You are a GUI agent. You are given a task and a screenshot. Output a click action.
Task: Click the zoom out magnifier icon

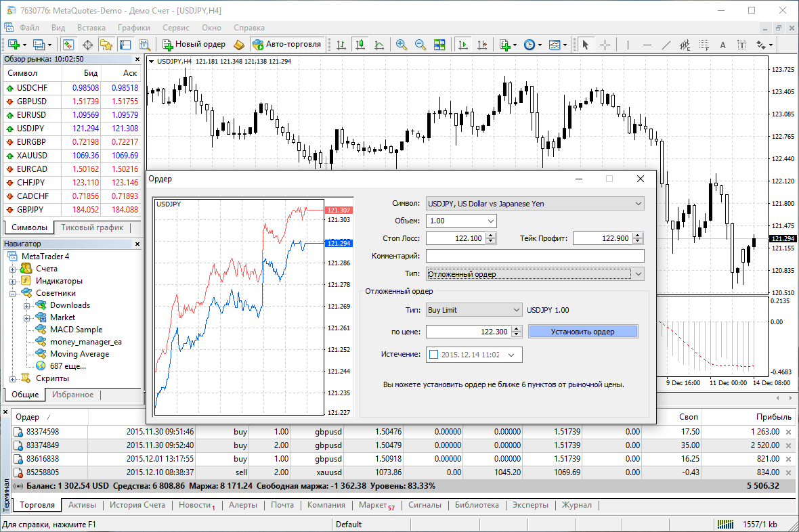pyautogui.click(x=420, y=45)
